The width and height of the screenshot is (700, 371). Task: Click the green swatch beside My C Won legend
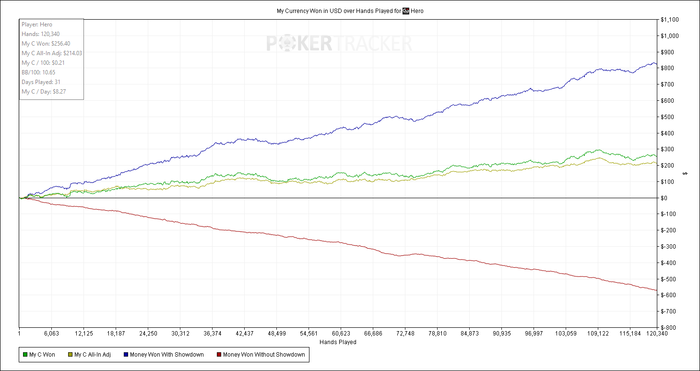[x=25, y=355]
